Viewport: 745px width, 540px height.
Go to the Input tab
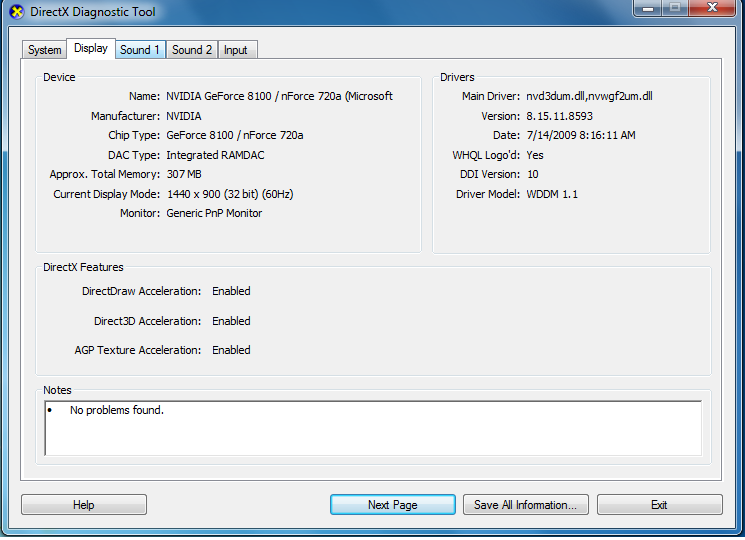click(x=238, y=50)
